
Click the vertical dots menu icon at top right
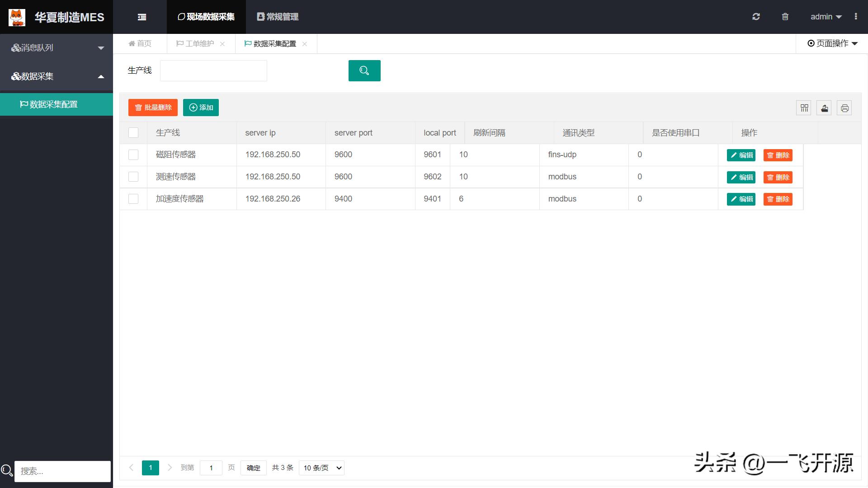point(856,17)
